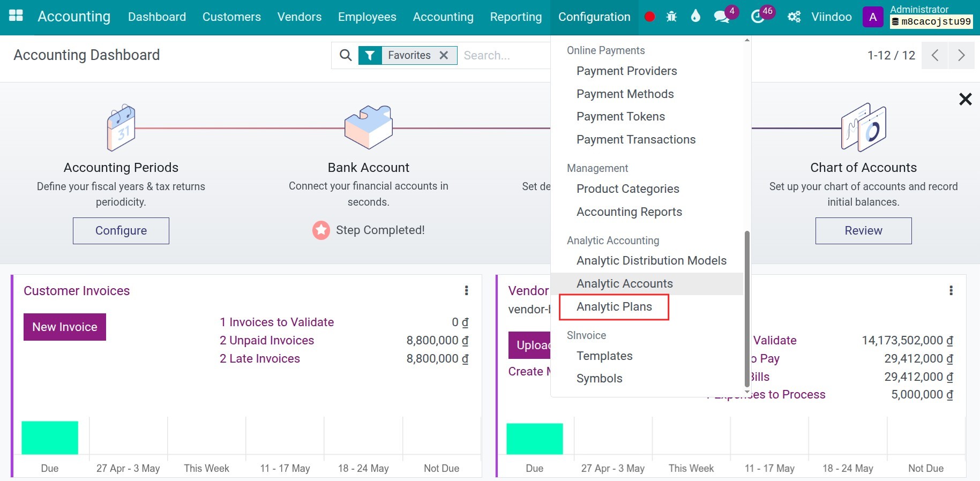980x481 pixels.
Task: Open the Accounting top menu
Action: coord(443,17)
